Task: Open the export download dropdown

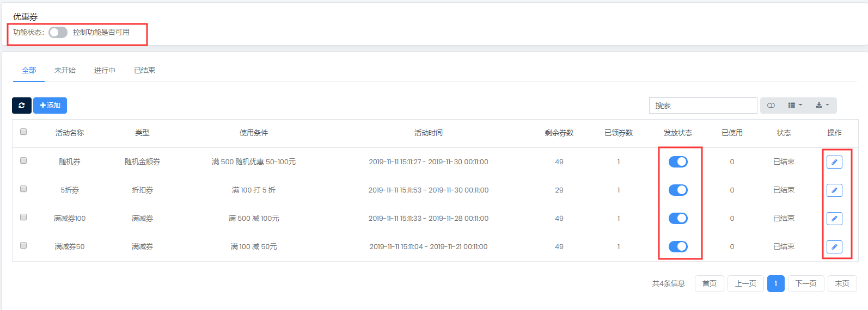Action: 822,106
